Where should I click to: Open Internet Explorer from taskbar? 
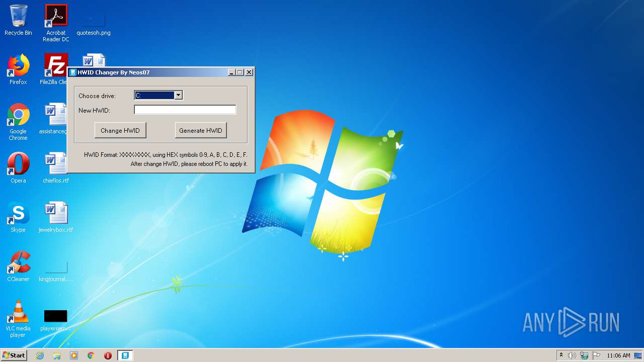coord(40,355)
